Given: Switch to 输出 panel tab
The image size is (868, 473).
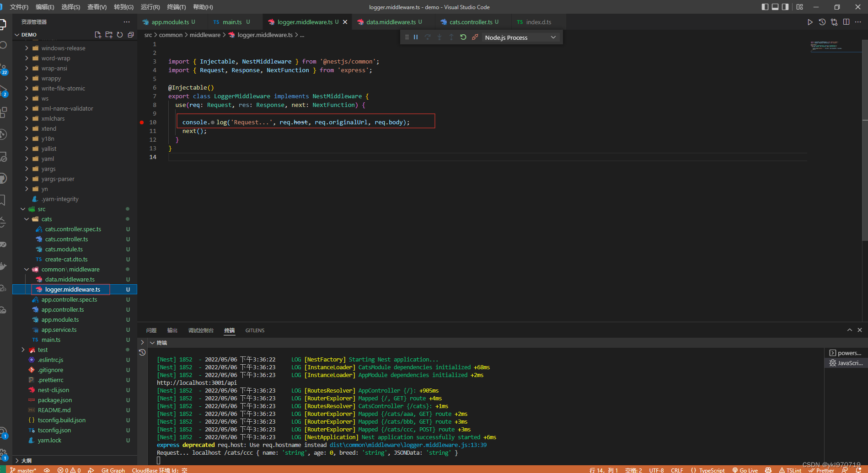Looking at the screenshot, I should (x=172, y=330).
